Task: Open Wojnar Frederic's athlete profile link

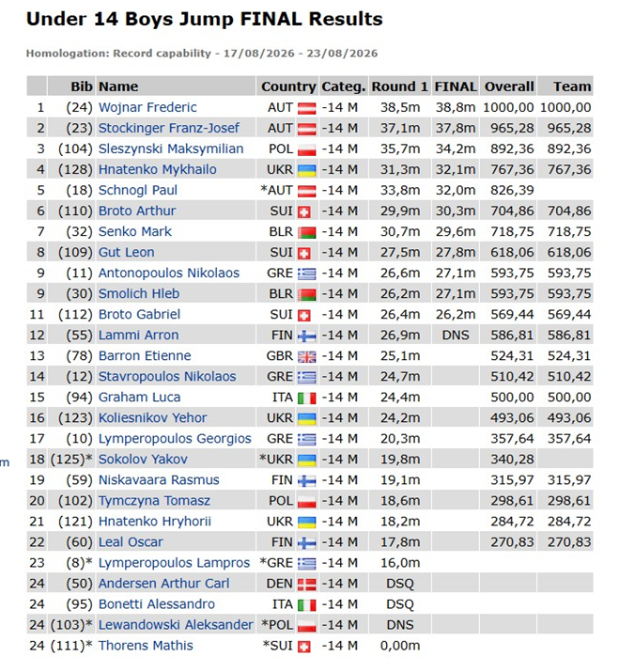Action: pos(147,107)
